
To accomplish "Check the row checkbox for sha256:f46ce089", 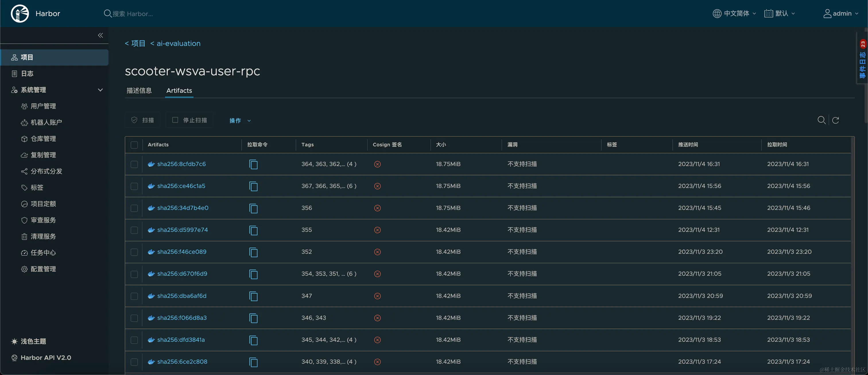I will coord(134,252).
